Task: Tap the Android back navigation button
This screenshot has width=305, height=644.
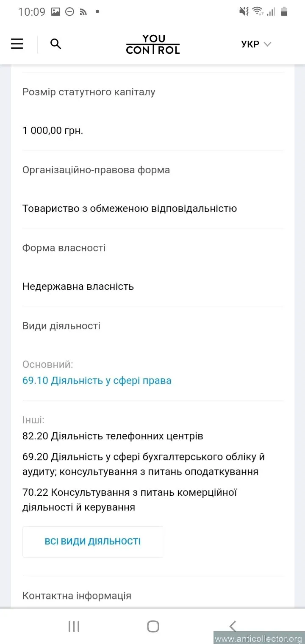Action: coord(232,626)
